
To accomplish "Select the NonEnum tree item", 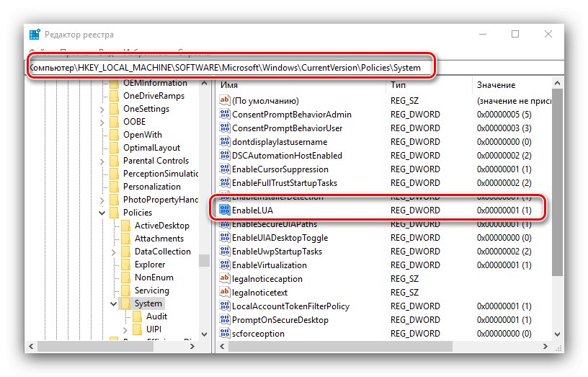I will pos(154,278).
